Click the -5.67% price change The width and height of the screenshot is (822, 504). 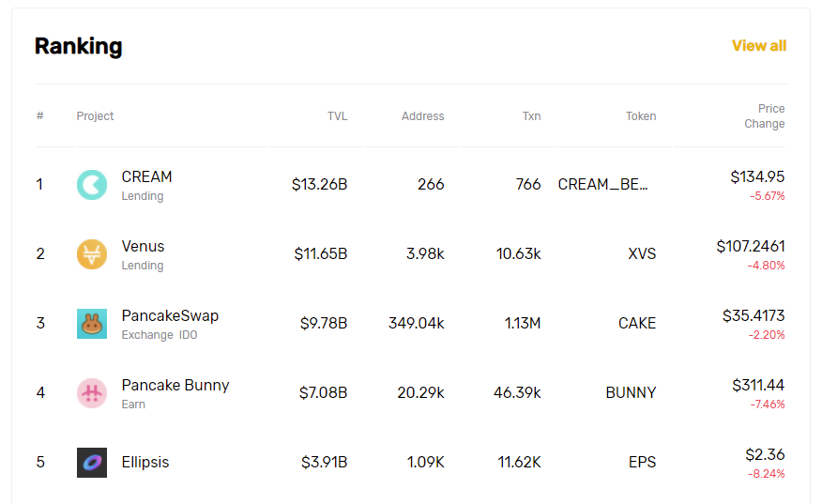pos(767,196)
